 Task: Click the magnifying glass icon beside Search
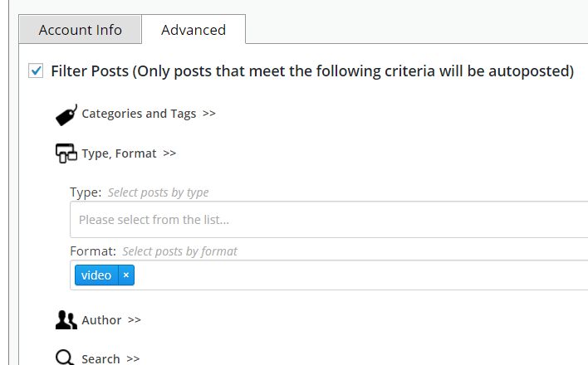click(65, 358)
